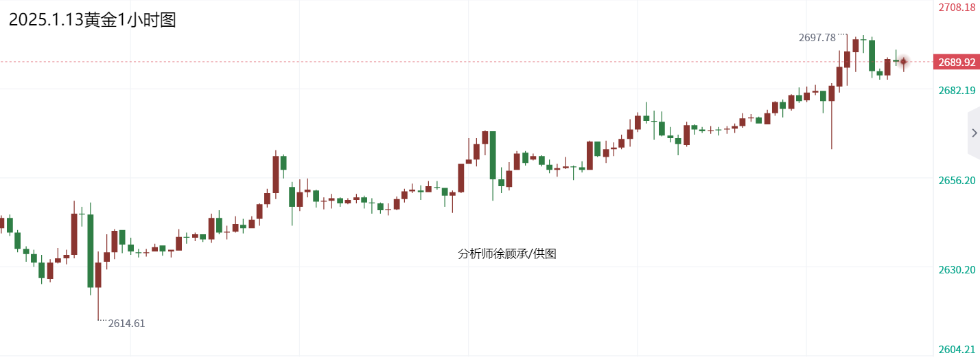Select the leftmost candle at the chart edge
The image size is (980, 360).
2,223
